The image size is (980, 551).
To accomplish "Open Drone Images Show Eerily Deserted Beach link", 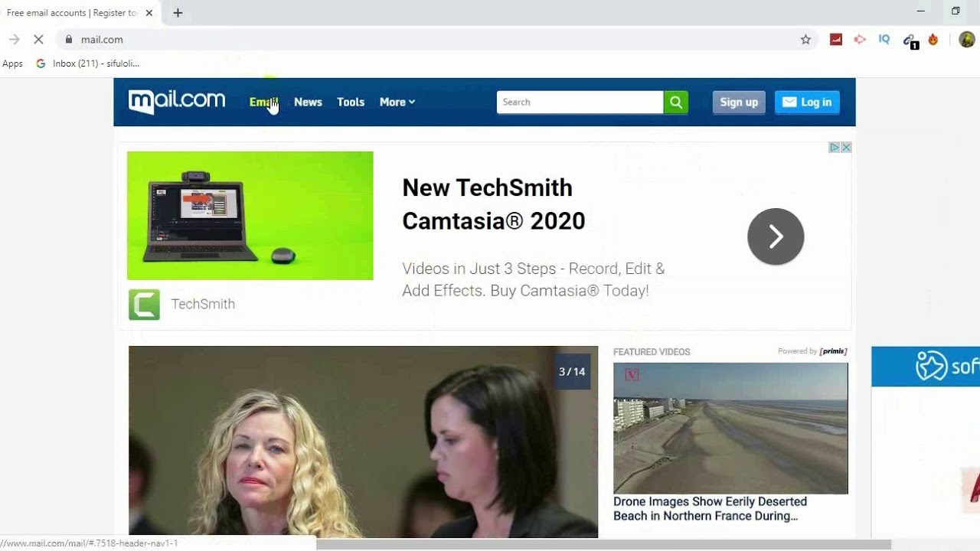I will click(x=710, y=509).
